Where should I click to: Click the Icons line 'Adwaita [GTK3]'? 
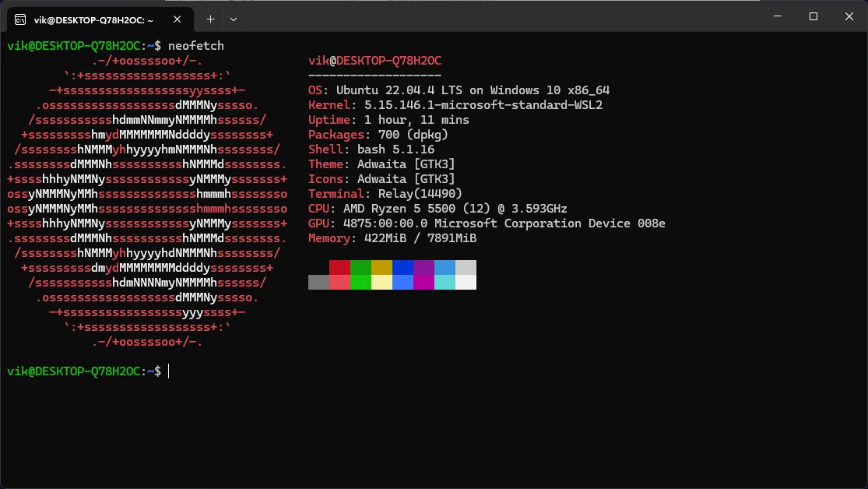point(406,179)
